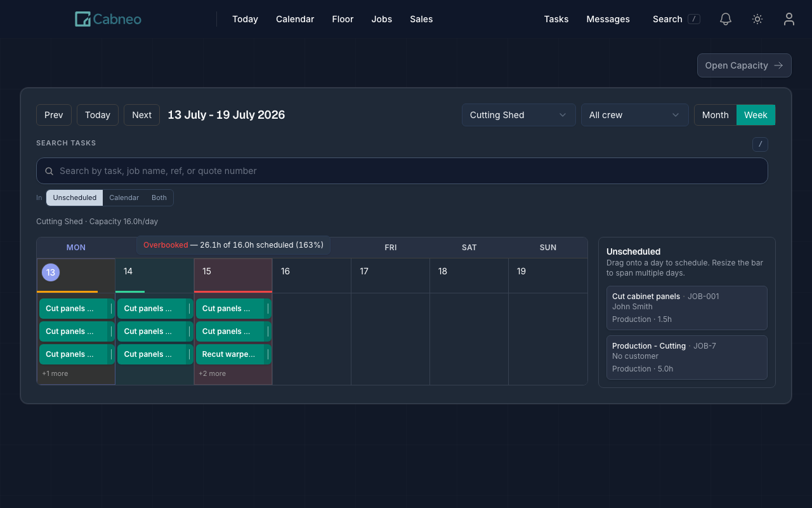
Task: Go to the Today nav item
Action: click(245, 19)
